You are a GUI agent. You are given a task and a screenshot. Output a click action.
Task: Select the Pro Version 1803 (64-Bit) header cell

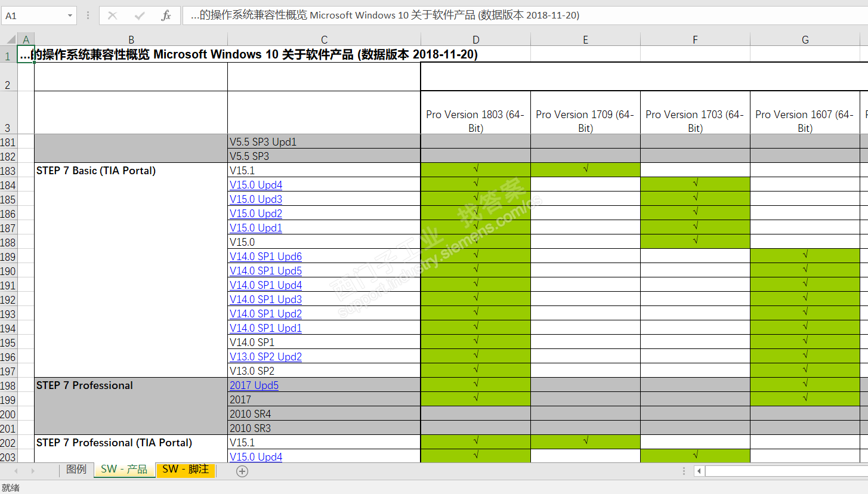pos(475,113)
